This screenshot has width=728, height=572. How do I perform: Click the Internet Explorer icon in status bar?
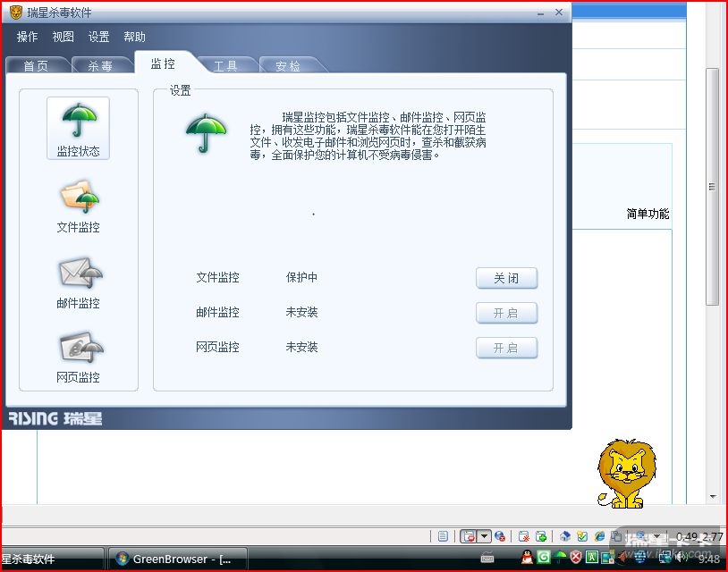tap(599, 536)
